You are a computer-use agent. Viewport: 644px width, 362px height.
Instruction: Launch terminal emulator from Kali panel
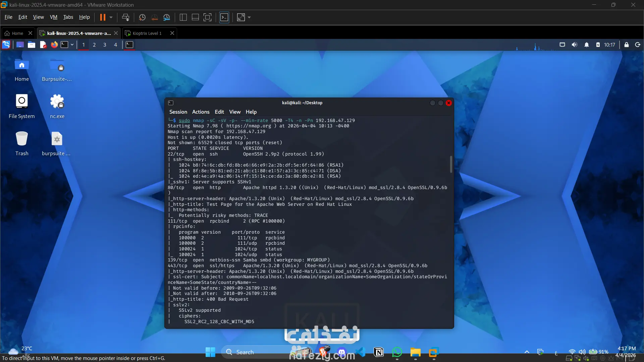pos(64,45)
